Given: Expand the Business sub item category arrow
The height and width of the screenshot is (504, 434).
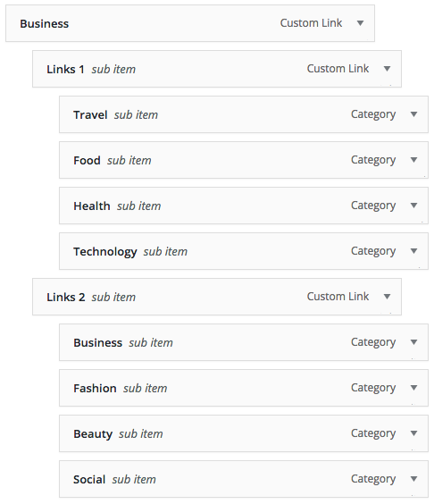Looking at the screenshot, I should 414,342.
